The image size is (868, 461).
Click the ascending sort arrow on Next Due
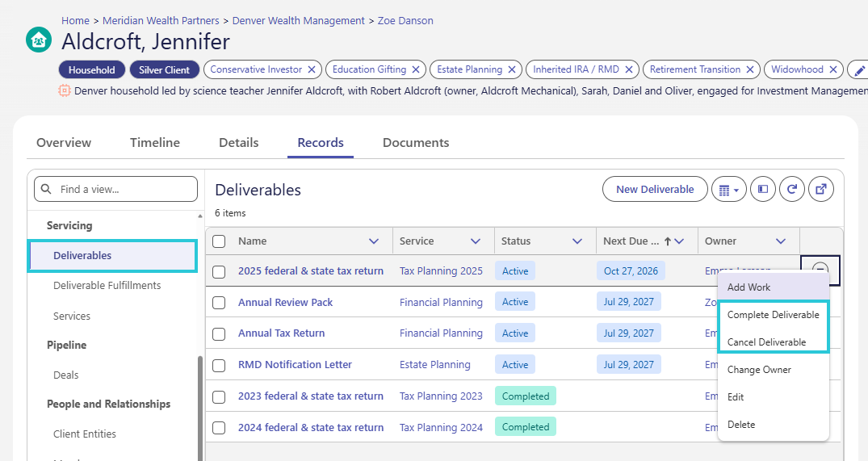(668, 241)
